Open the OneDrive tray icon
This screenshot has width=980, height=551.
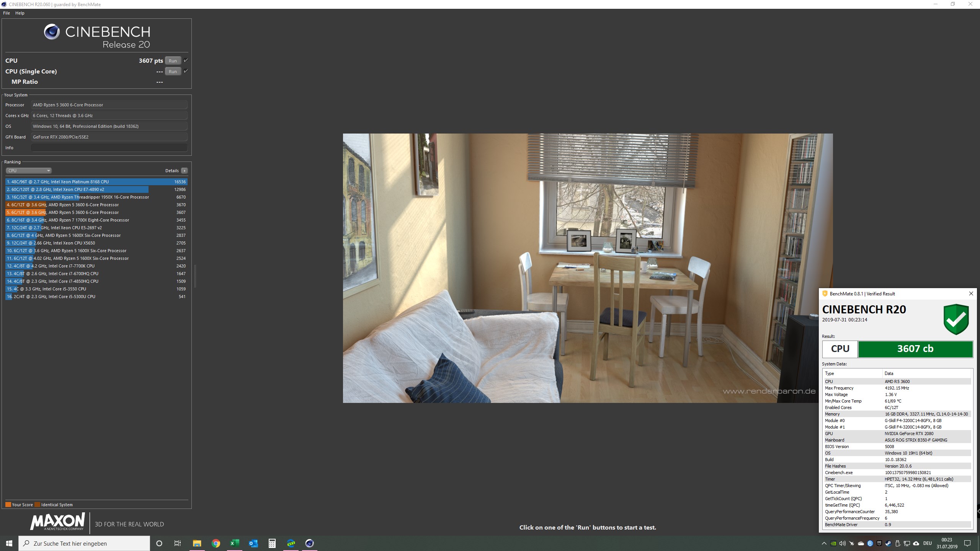point(861,543)
